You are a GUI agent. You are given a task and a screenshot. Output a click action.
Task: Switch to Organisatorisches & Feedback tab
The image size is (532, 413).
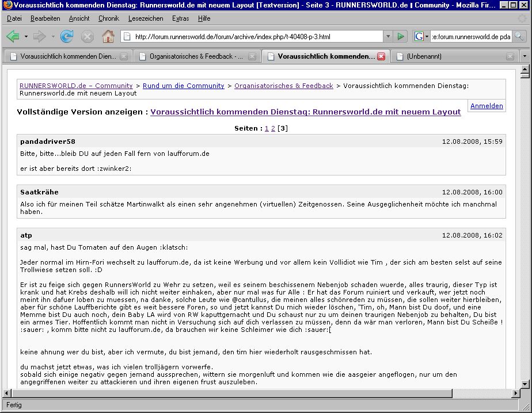(x=196, y=56)
